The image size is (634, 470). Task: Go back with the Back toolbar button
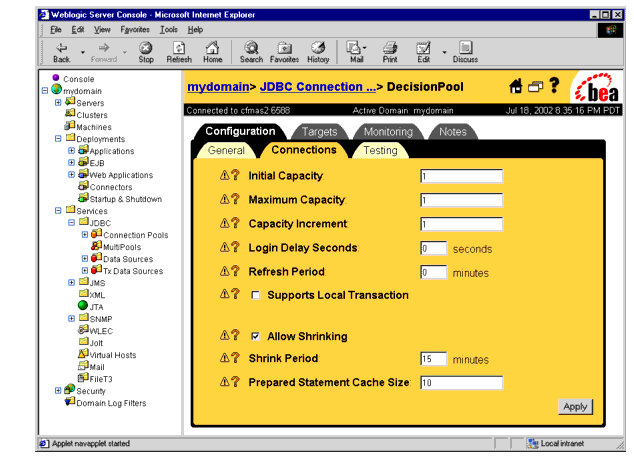pyautogui.click(x=61, y=53)
